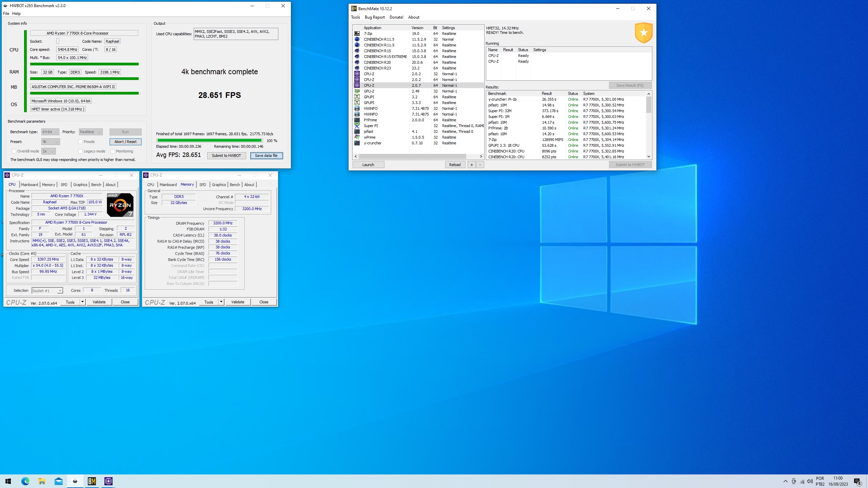Open Mail app from taskbar
868x488 pixels.
[58, 481]
